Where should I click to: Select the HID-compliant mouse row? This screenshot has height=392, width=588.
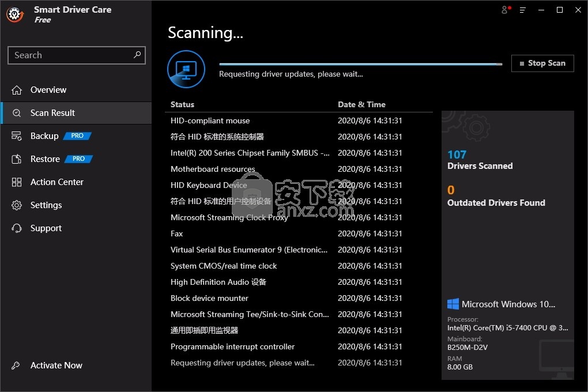tap(299, 120)
